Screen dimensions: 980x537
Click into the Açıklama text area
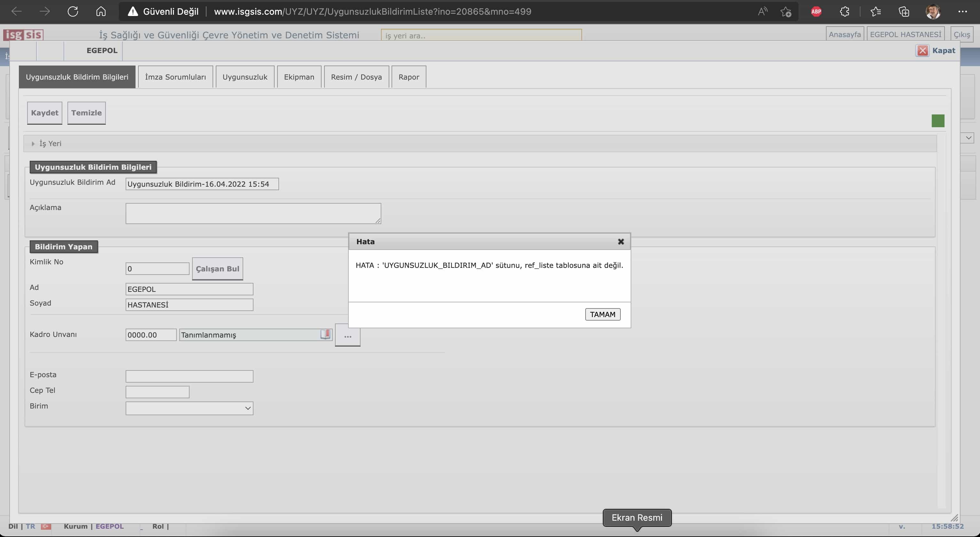point(253,213)
